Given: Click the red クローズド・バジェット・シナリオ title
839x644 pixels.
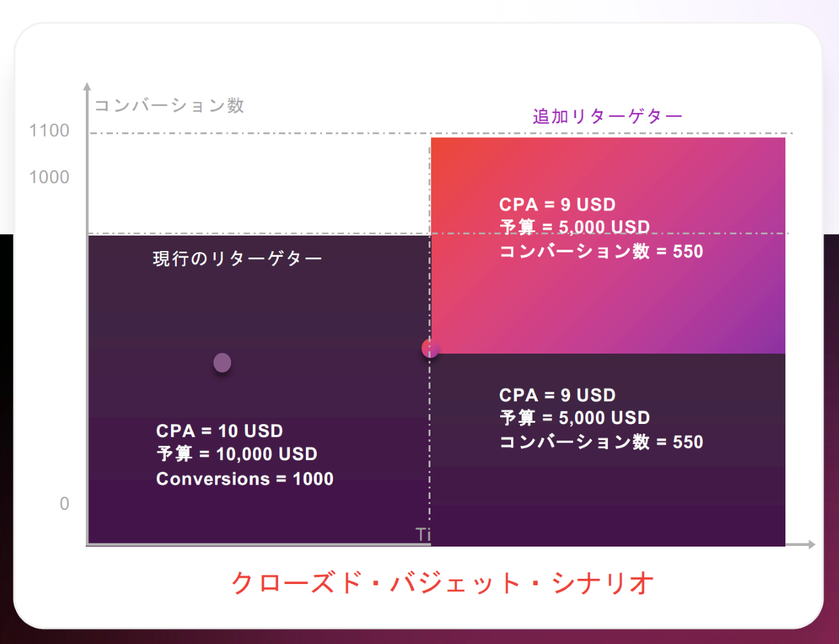Looking at the screenshot, I should coord(442,583).
